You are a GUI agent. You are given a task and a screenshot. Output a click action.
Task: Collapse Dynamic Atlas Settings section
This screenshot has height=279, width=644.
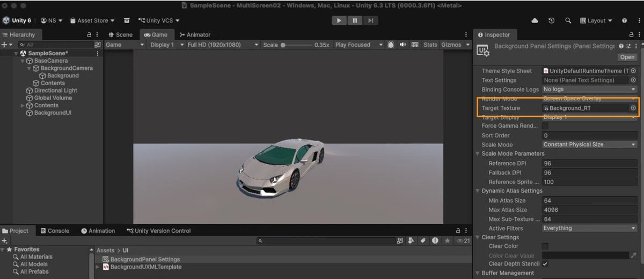pyautogui.click(x=478, y=191)
